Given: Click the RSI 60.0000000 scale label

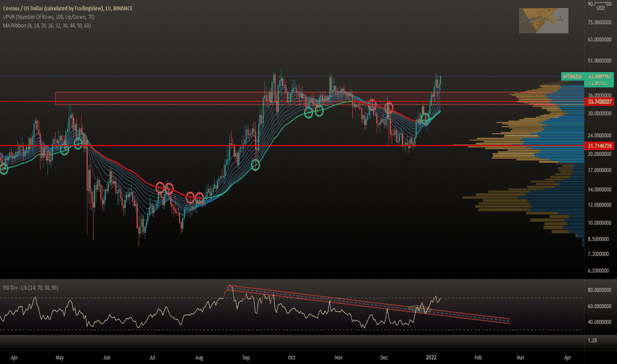Looking at the screenshot, I should 599,306.
